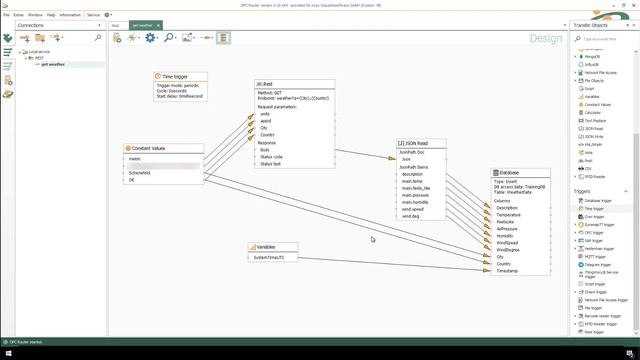Expand MongoDB in Transfer Objects
The image size is (640, 360).
tap(576, 57)
